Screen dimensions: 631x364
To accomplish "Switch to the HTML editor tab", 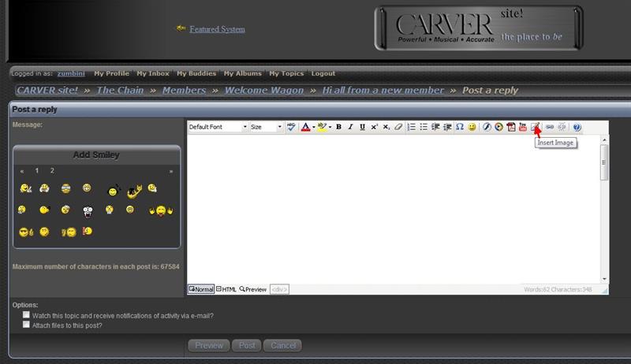I will 226,289.
